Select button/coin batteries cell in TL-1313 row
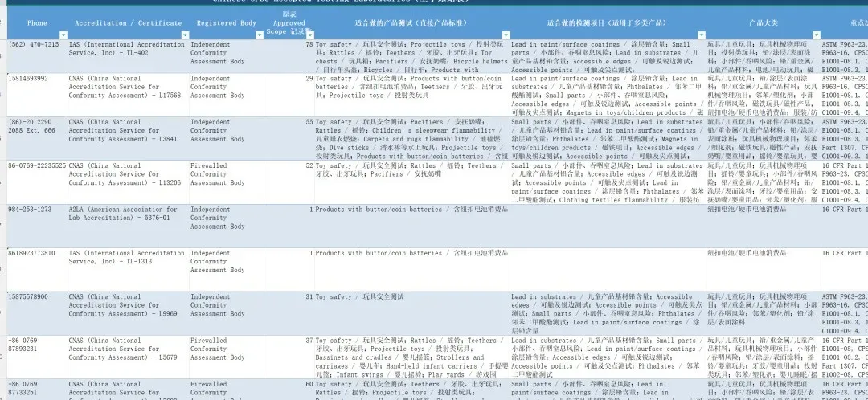Image resolution: width=868 pixels, height=400 pixels. 411,269
